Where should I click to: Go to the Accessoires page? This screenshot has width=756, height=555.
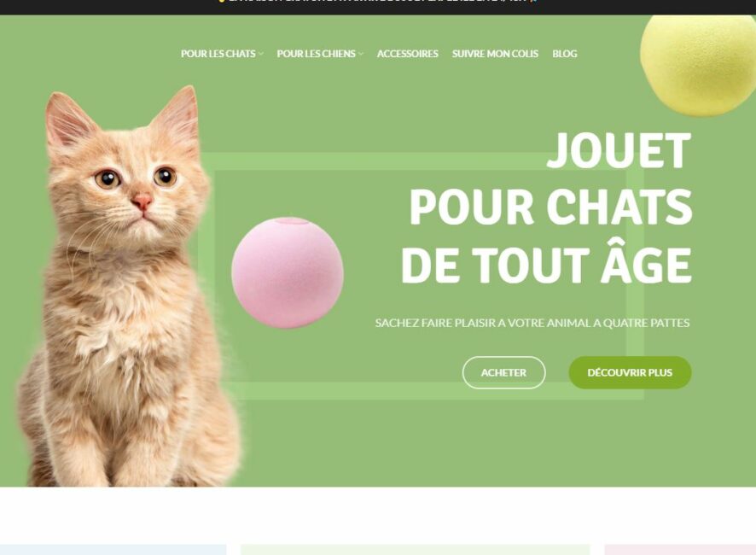click(x=407, y=54)
